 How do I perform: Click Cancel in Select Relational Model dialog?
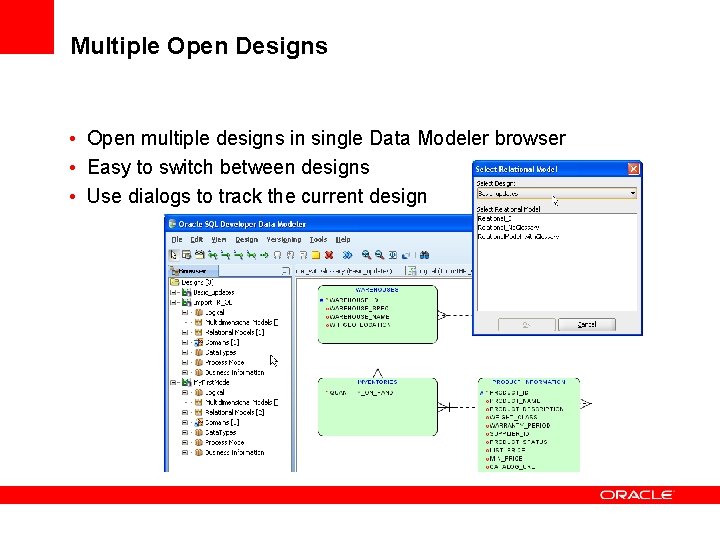point(587,325)
